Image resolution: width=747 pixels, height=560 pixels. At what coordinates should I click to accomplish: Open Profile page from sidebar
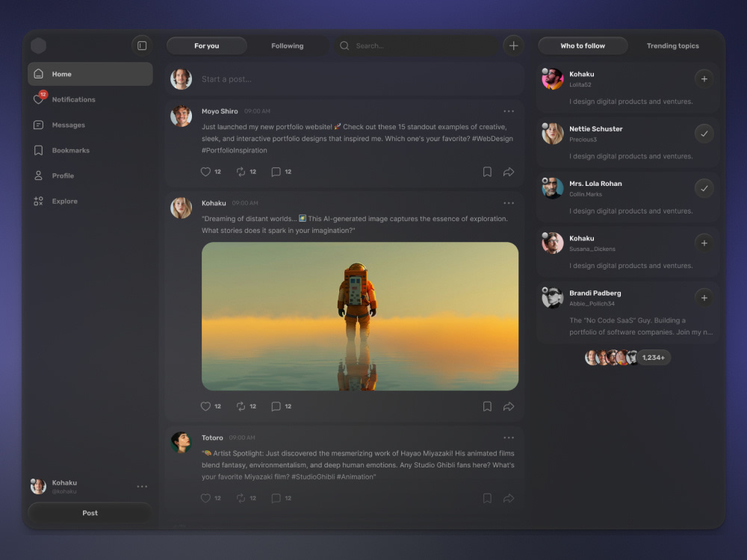[x=90, y=175]
